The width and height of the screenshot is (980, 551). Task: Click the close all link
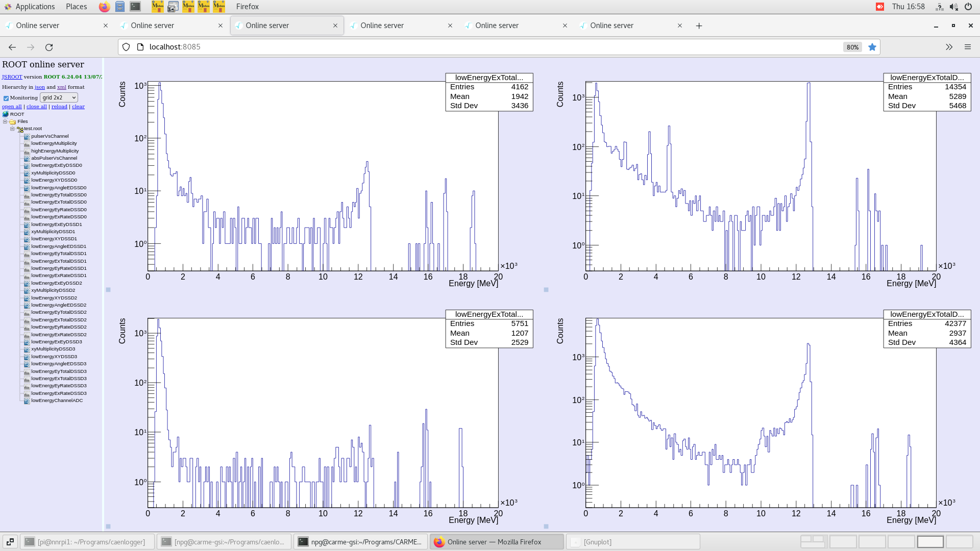click(x=36, y=107)
